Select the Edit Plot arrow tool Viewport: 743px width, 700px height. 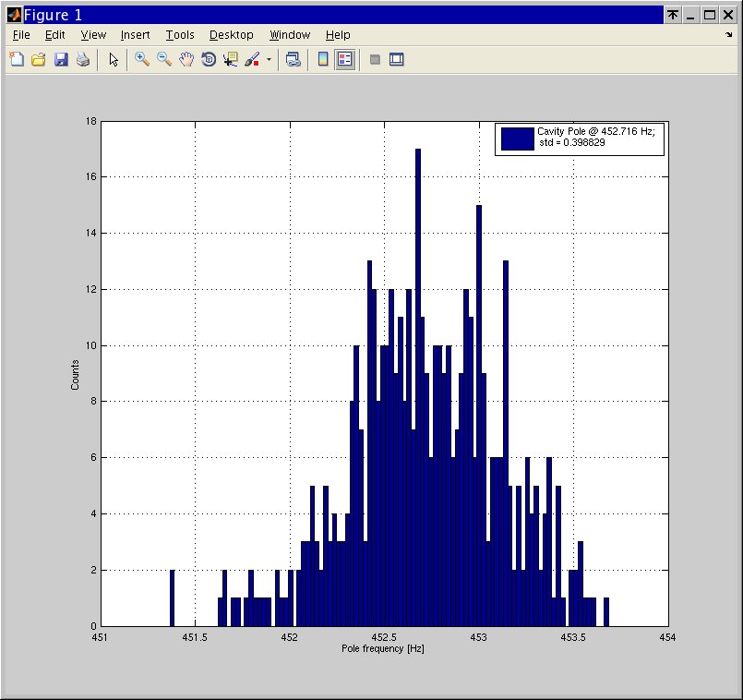114,59
